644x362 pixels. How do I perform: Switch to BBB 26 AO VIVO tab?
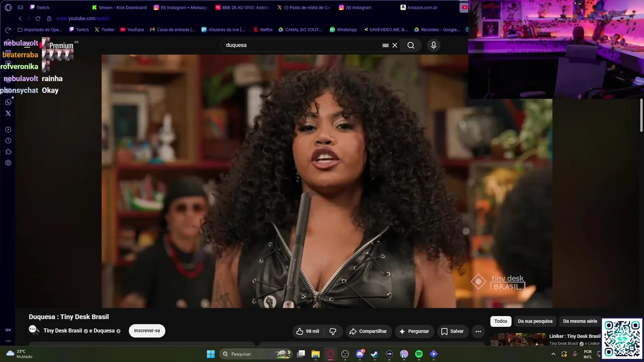tap(243, 8)
